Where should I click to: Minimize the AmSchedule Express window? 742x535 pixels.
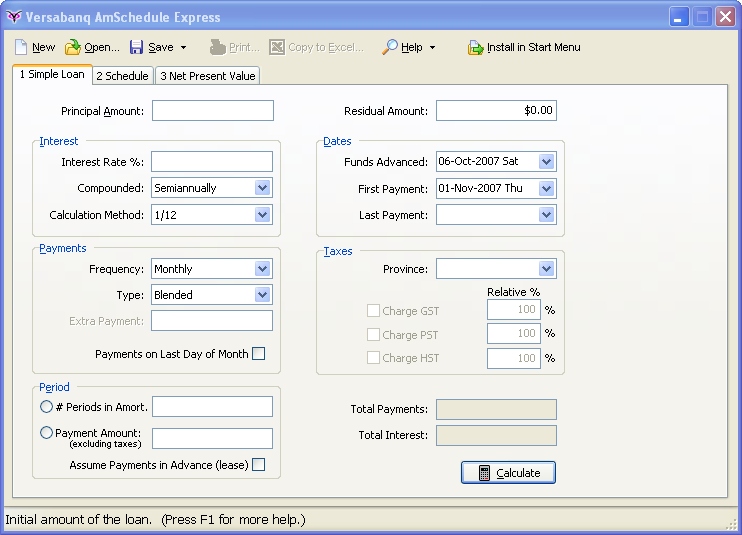pyautogui.click(x=679, y=17)
